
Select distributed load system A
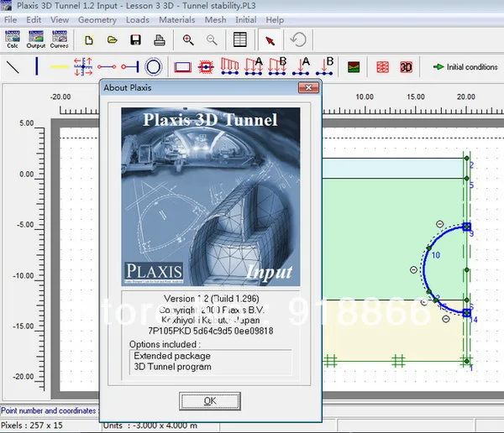pos(254,66)
